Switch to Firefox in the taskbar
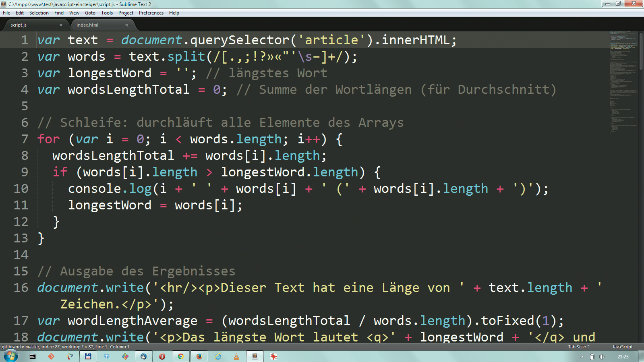Image resolution: width=644 pixels, height=362 pixels. click(x=199, y=356)
